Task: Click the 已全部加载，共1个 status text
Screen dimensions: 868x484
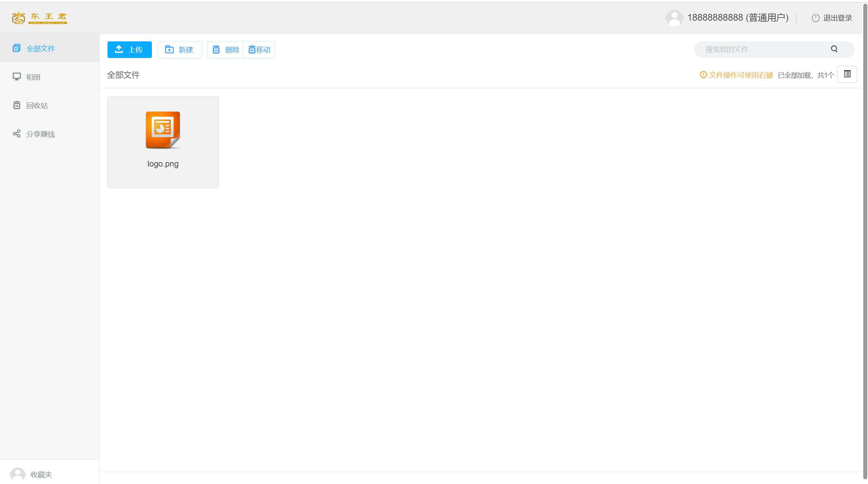Action: pyautogui.click(x=806, y=75)
